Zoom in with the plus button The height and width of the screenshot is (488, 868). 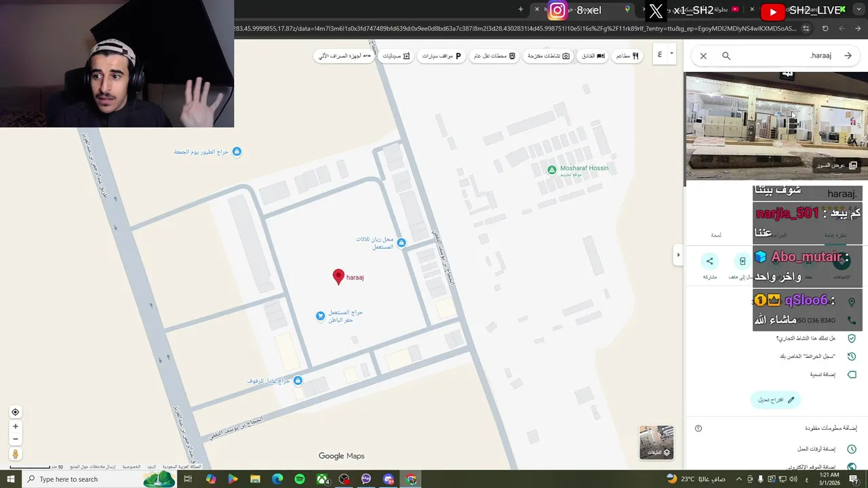[x=16, y=426]
